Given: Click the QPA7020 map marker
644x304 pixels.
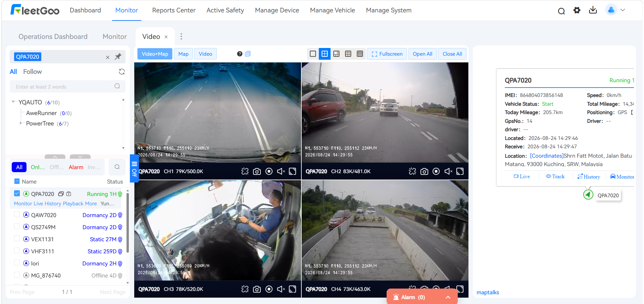Looking at the screenshot, I should (588, 194).
